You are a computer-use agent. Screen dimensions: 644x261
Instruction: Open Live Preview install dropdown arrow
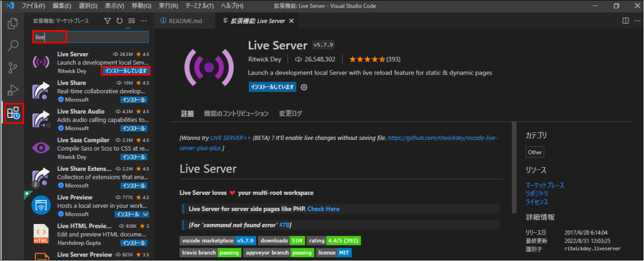145,214
